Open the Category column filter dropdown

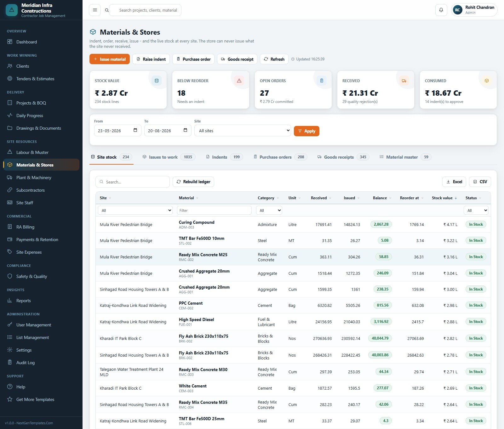pyautogui.click(x=269, y=210)
